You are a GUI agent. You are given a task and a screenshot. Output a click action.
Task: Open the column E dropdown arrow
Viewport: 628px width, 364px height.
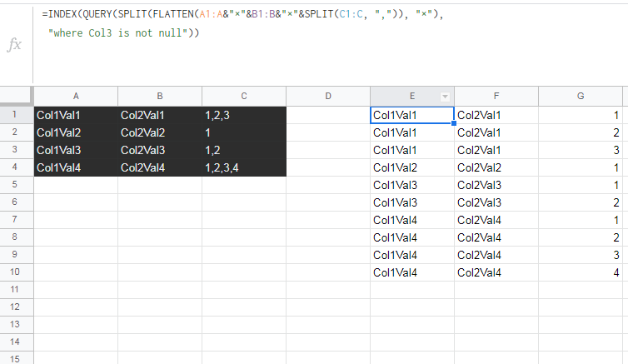[x=445, y=97]
